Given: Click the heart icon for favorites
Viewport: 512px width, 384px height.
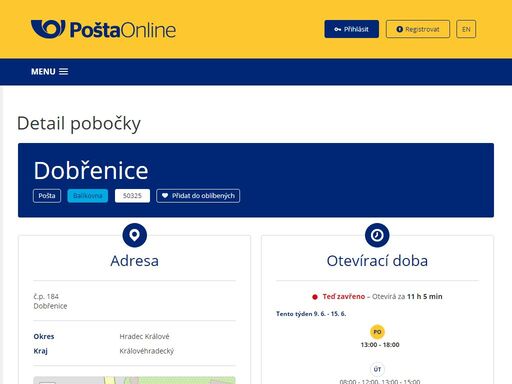Looking at the screenshot, I should coord(165,196).
